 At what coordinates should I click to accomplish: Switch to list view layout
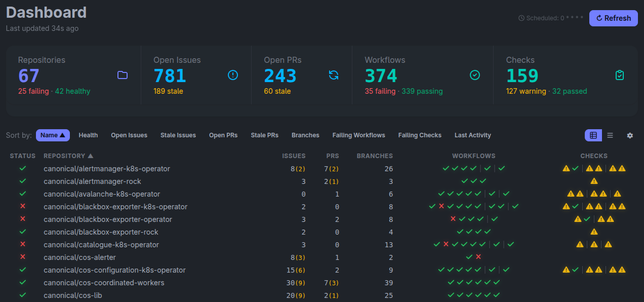[x=610, y=135]
